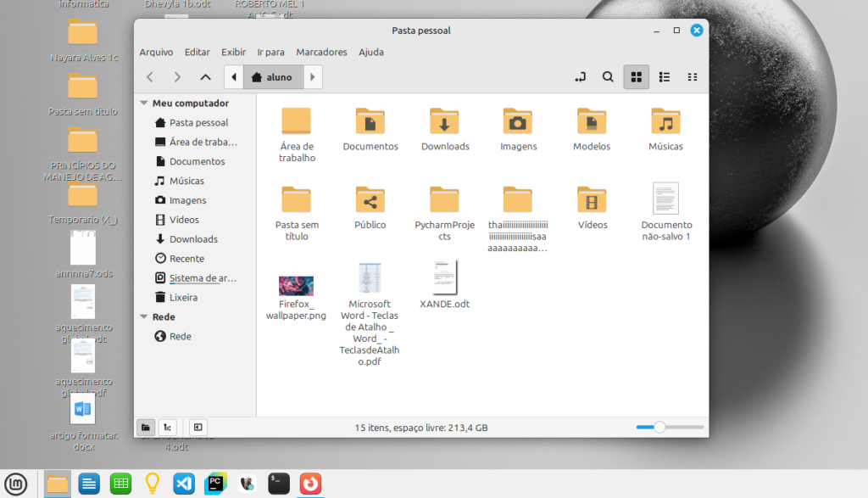This screenshot has height=498, width=868.
Task: Switch to list view
Action: click(665, 77)
